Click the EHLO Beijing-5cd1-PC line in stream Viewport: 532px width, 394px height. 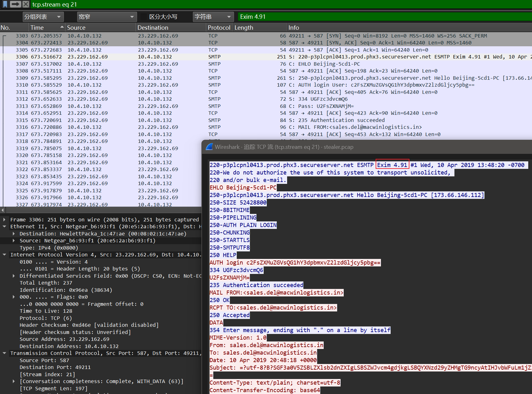click(243, 187)
